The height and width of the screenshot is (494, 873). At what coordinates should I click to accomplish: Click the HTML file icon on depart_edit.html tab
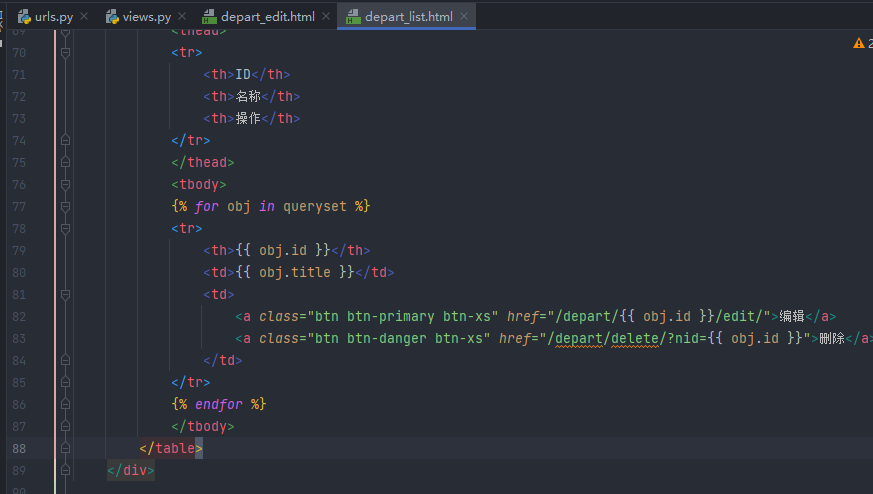click(209, 17)
